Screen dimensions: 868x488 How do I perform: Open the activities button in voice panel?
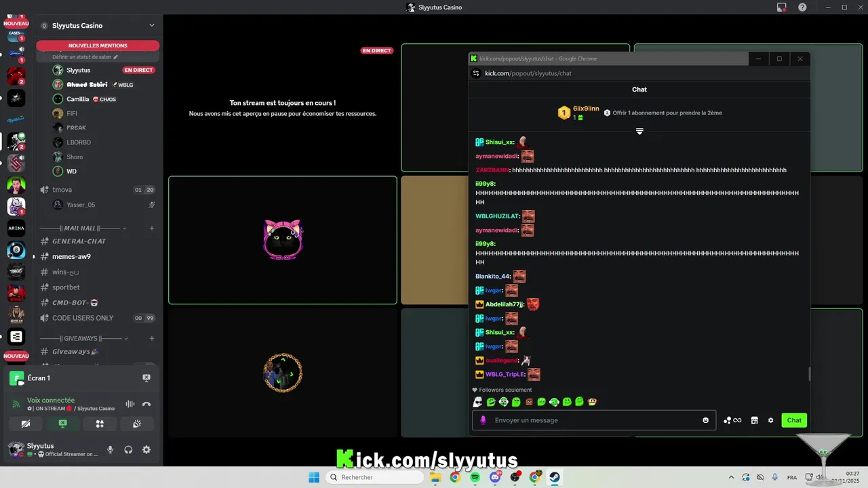[x=100, y=424]
